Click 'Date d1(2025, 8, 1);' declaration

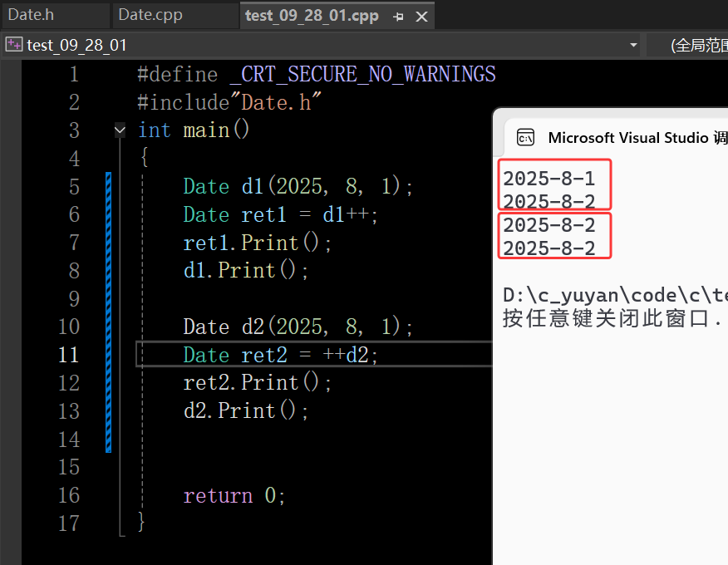pyautogui.click(x=298, y=187)
